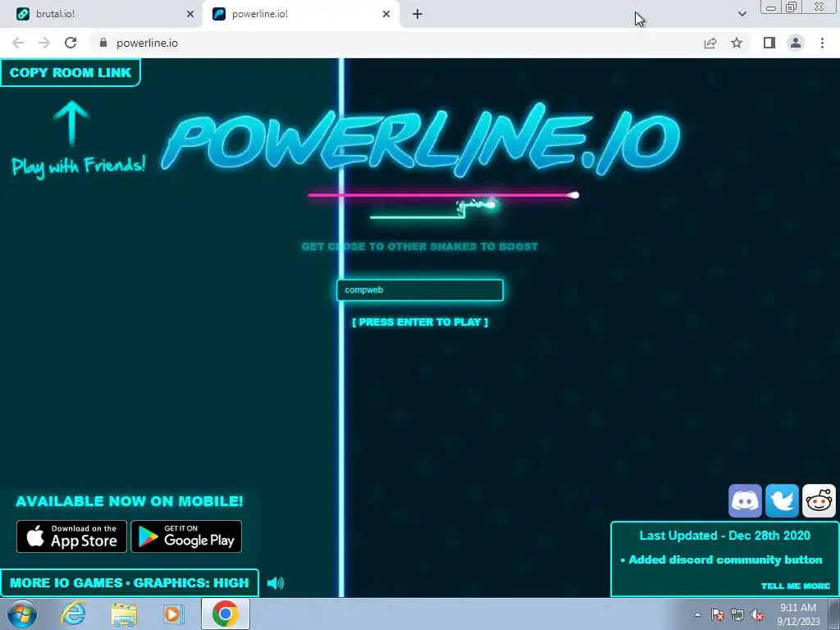Viewport: 840px width, 630px height.
Task: Close the powerline.io! tab
Action: (386, 14)
